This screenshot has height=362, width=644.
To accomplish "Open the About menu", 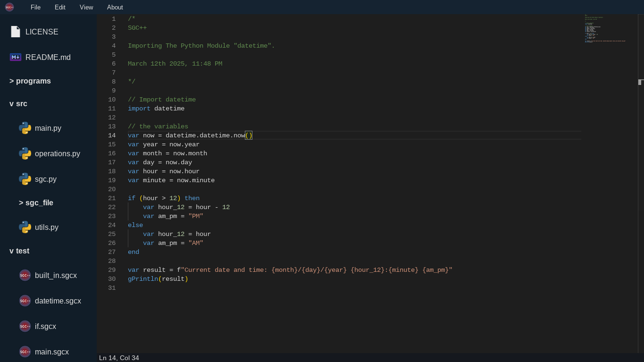I will click(x=115, y=7).
